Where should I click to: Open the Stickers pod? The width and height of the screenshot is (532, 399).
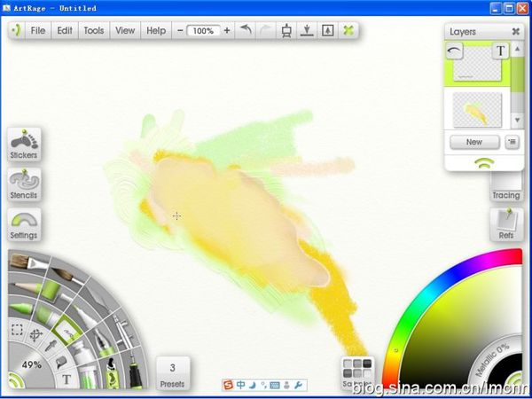[x=24, y=144]
